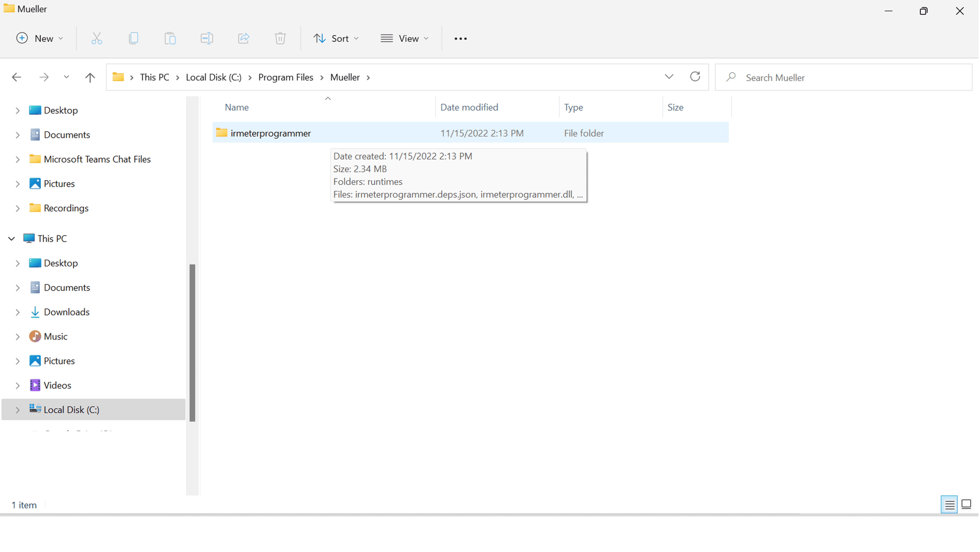Open the Sort dropdown menu
This screenshot has height=552, width=980.
(x=336, y=38)
